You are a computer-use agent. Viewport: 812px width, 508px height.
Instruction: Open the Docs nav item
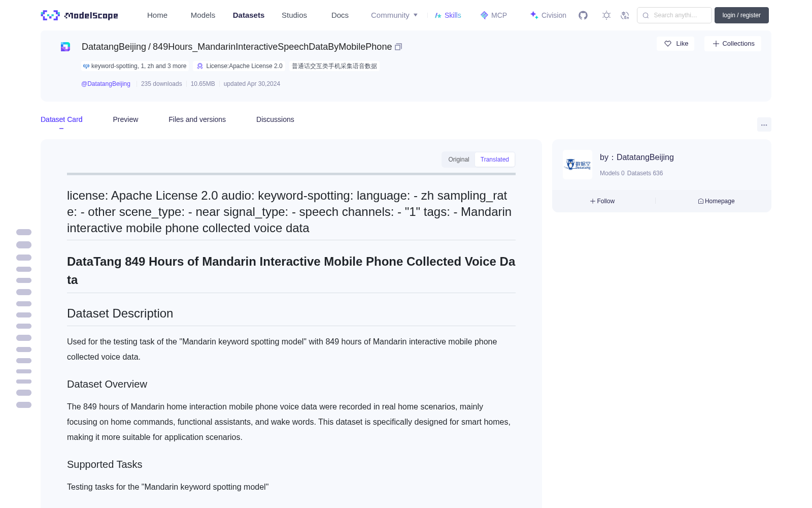tap(340, 15)
